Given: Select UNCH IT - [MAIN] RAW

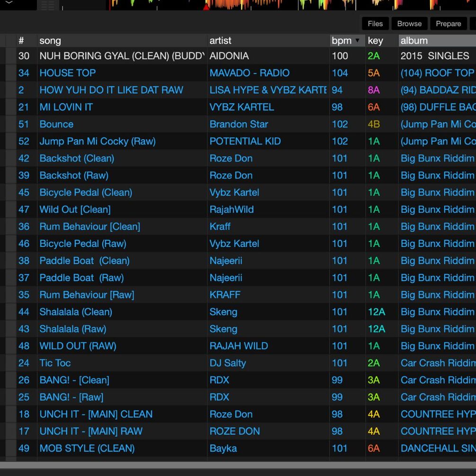Looking at the screenshot, I should 91,431.
